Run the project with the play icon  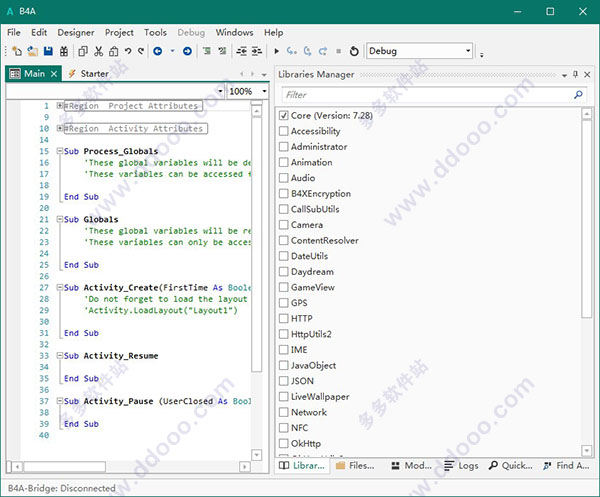click(x=277, y=51)
